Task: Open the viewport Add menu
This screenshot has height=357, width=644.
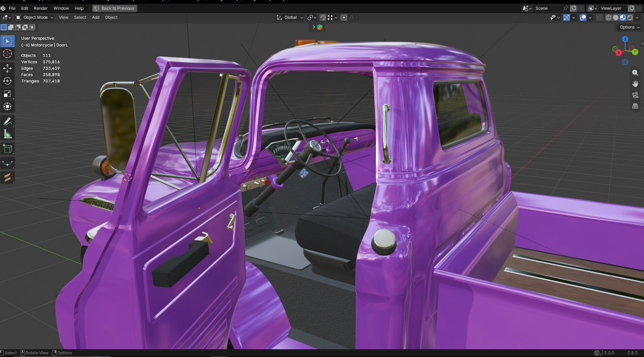Action: pyautogui.click(x=96, y=18)
